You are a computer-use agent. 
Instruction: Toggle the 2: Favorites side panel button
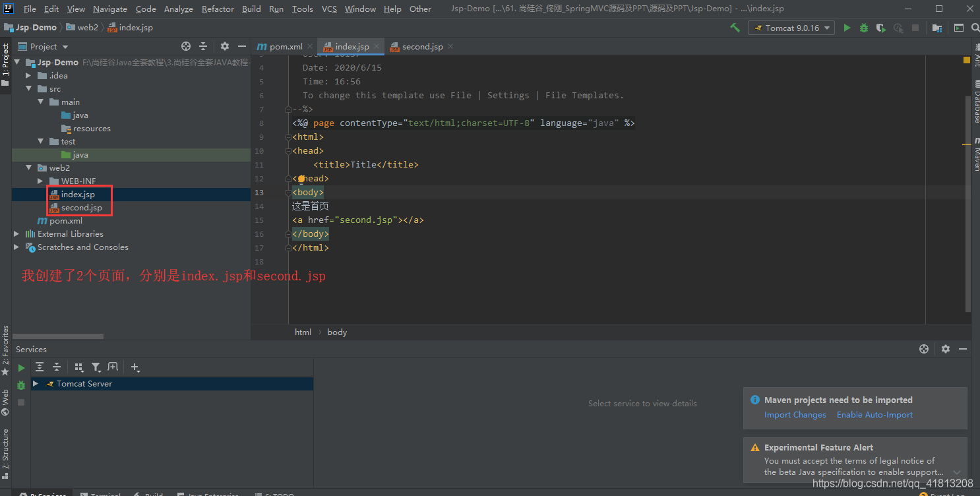[x=5, y=350]
